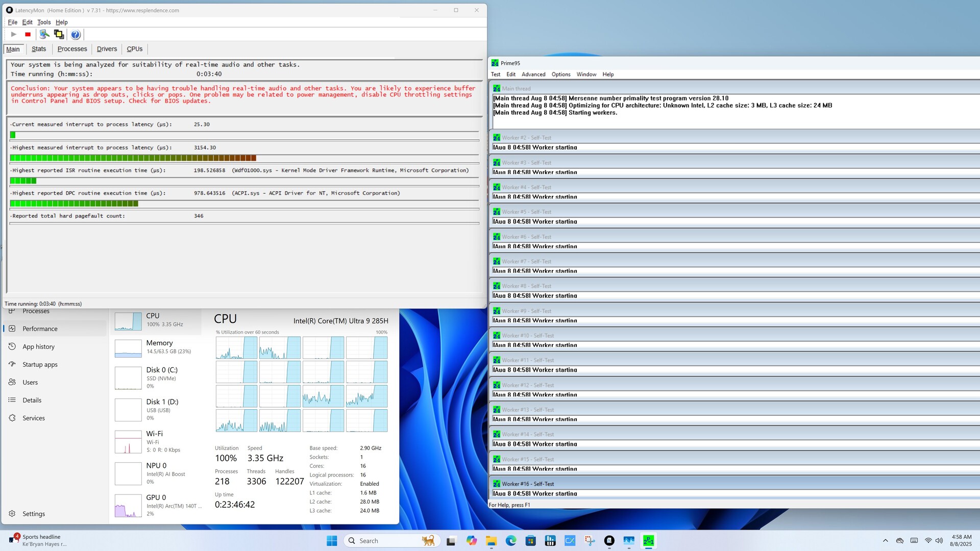Open the Prime95 Help menu
Screen dimensions: 980x551
tap(608, 74)
